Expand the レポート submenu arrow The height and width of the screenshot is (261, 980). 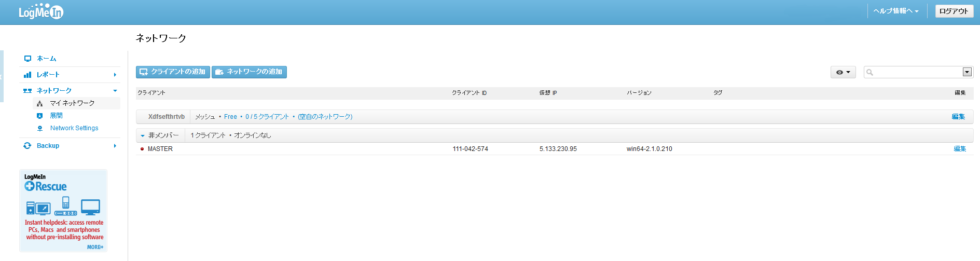point(115,75)
